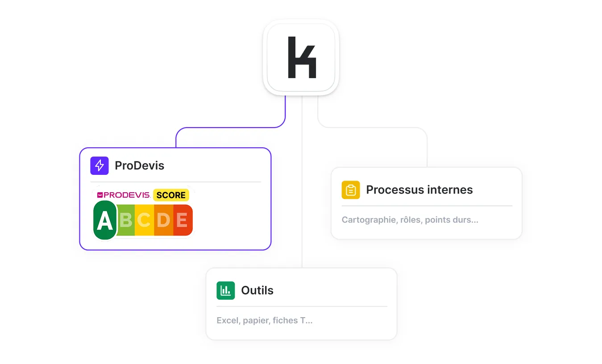This screenshot has height=364, width=602.
Task: Click the purple lightning bolt ProDevis icon
Action: 100,165
